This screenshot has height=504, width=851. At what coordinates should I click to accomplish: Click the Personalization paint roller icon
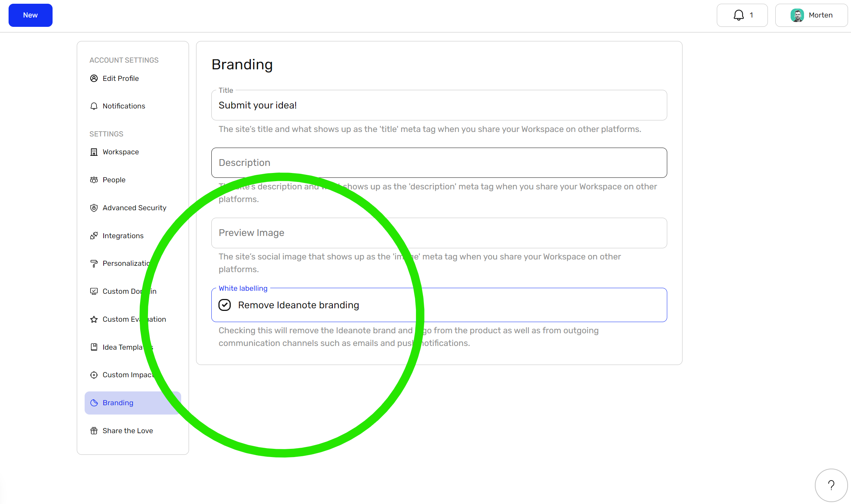point(94,264)
